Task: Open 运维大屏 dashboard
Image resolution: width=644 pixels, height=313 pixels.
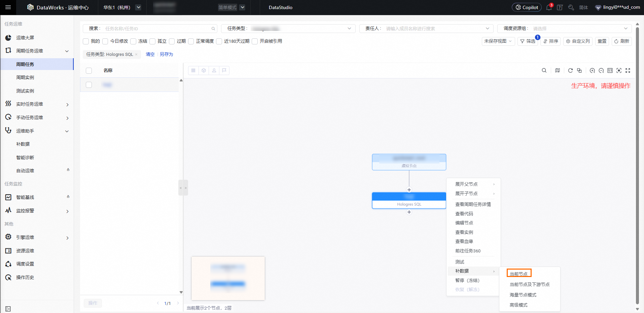Action: 25,38
